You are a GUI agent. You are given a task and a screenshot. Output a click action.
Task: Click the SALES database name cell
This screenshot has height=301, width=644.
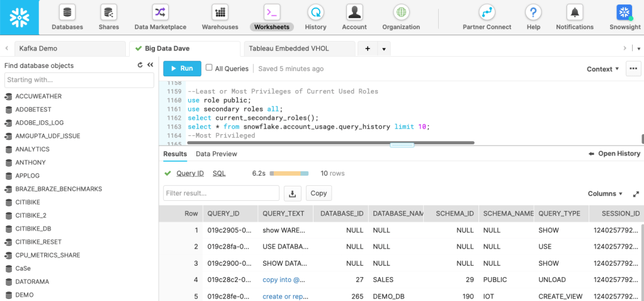pyautogui.click(x=383, y=280)
